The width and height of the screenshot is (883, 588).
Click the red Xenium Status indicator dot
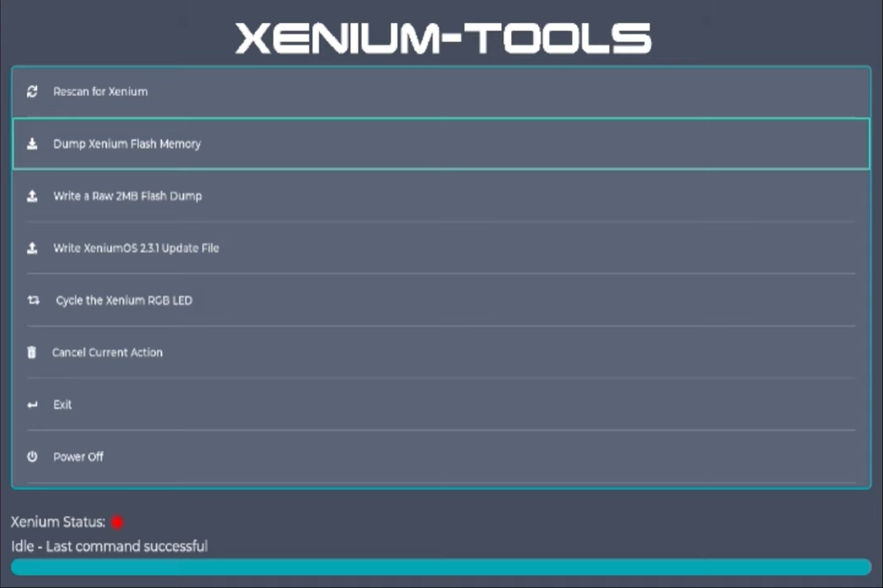[118, 522]
